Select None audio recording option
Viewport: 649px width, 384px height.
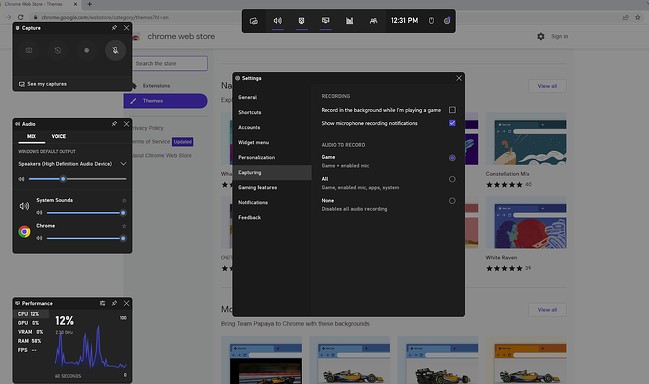coord(452,201)
